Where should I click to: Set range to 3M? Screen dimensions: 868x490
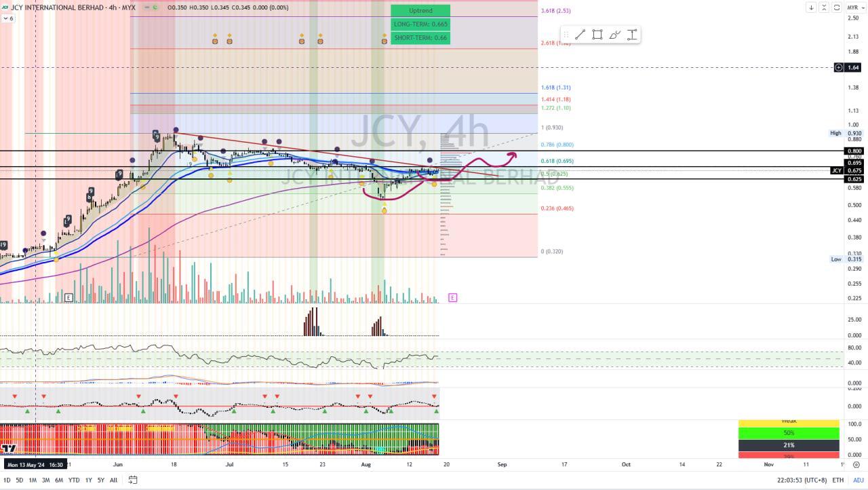(45, 480)
